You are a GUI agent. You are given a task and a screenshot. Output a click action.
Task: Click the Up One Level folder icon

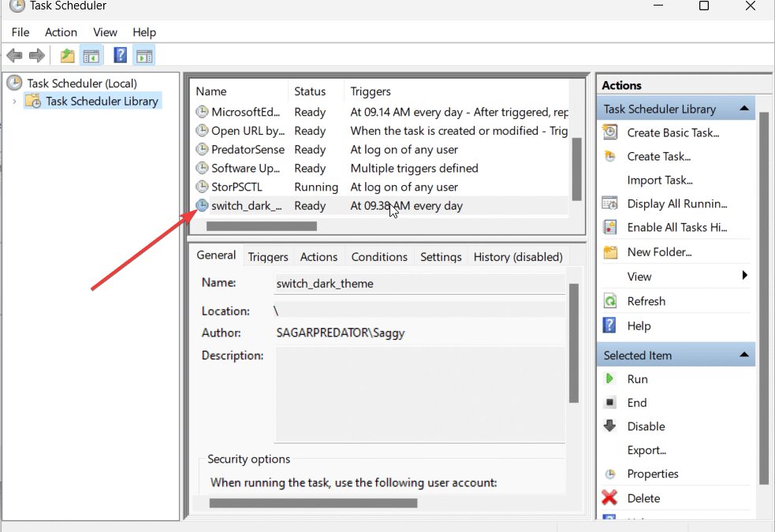pos(68,56)
